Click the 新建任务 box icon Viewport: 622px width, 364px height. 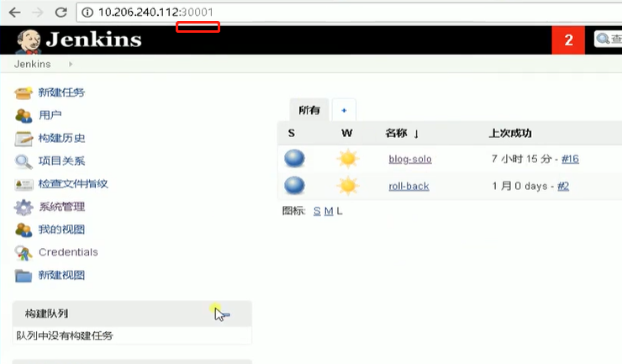(x=23, y=92)
